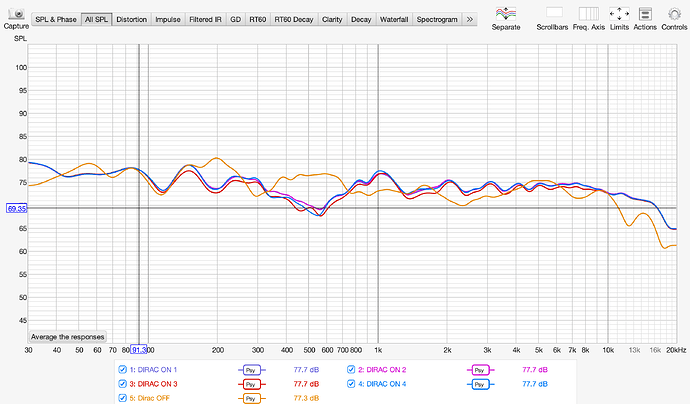The height and width of the screenshot is (404, 690).
Task: Open the Distortion tab
Action: (132, 19)
